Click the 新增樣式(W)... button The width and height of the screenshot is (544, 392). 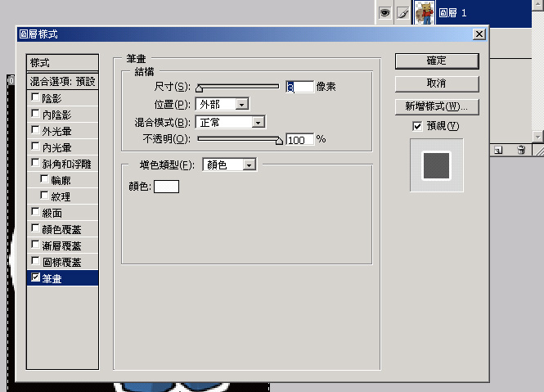point(437,106)
